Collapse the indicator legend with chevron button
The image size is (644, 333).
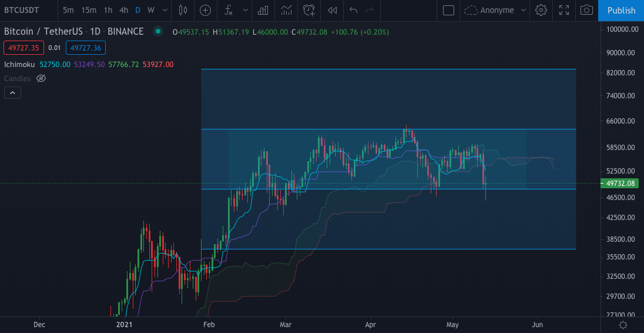(12, 92)
